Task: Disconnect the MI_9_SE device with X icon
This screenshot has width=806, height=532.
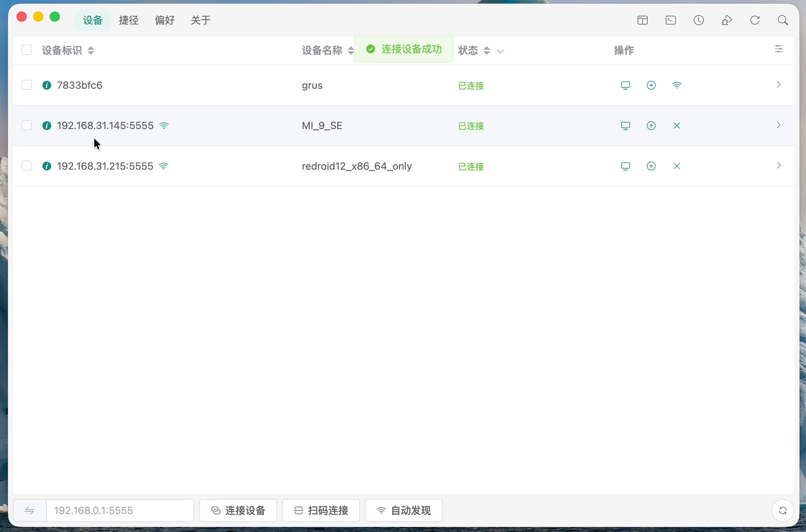Action: [x=677, y=125]
